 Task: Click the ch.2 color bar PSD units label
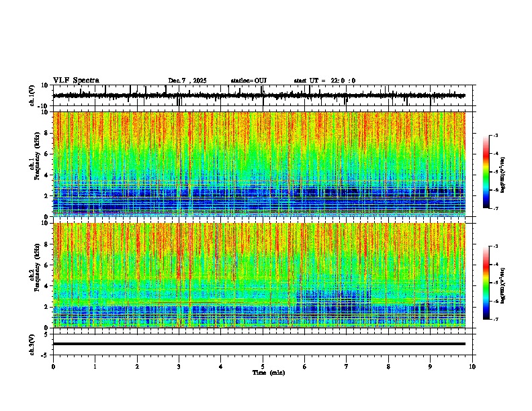[x=503, y=286]
